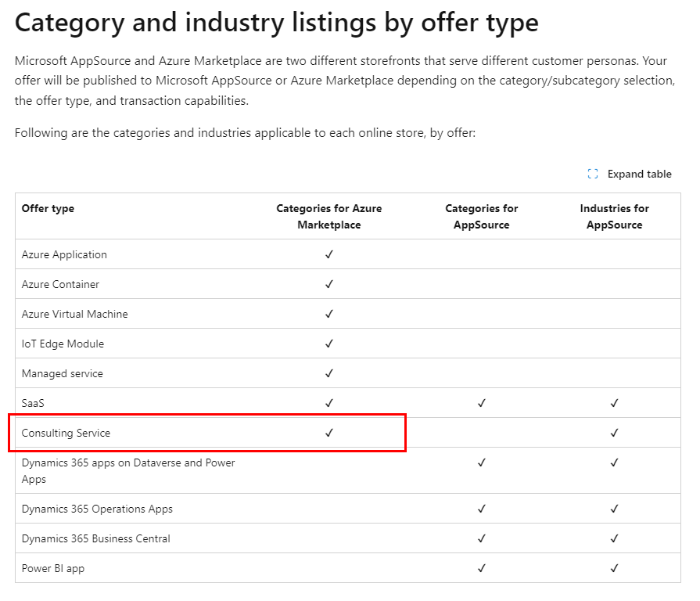
Task: Click Business Central industries checkmark
Action: click(x=614, y=538)
